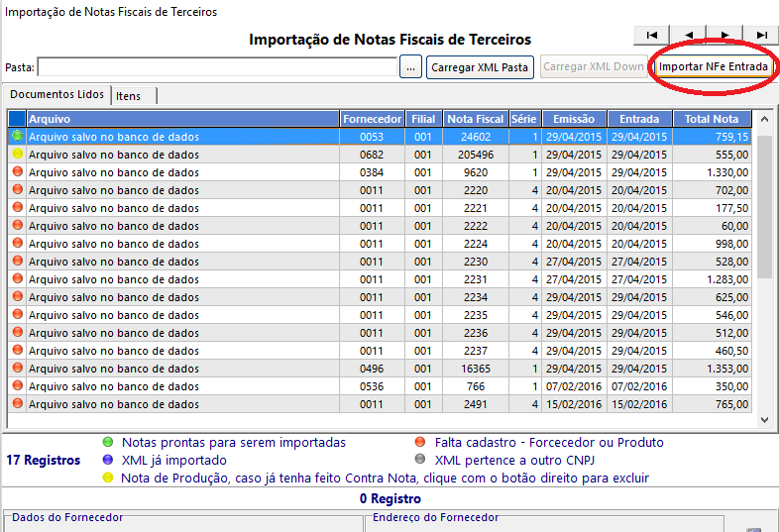
Task: Click the Carregar XML Down button
Action: pyautogui.click(x=594, y=66)
